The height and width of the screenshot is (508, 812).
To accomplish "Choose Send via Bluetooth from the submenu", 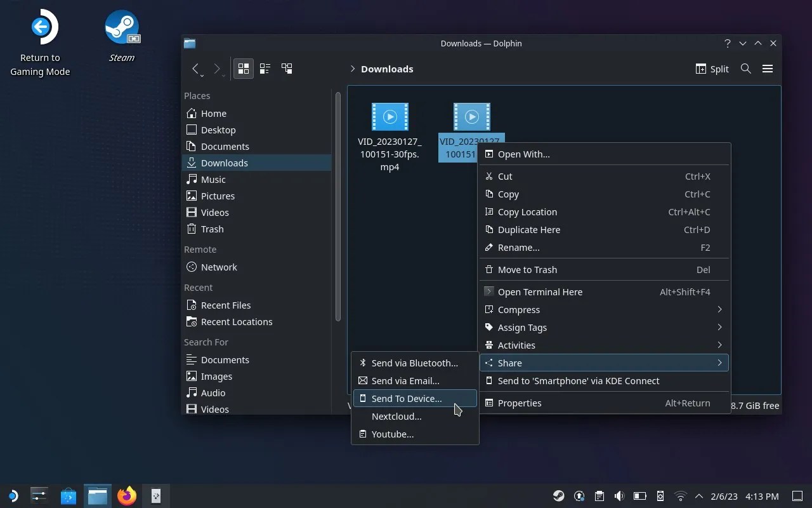I will [x=415, y=363].
